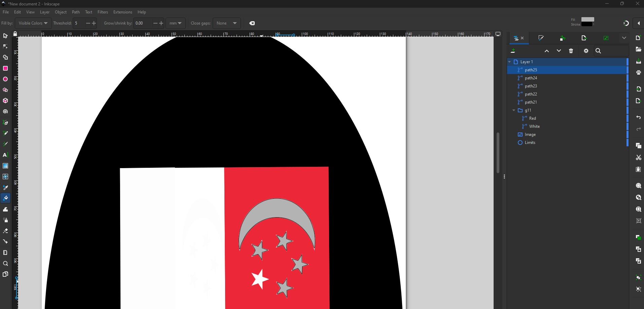Viewport: 644px width, 309px height.
Task: Open the Layer menu
Action: pyautogui.click(x=45, y=12)
